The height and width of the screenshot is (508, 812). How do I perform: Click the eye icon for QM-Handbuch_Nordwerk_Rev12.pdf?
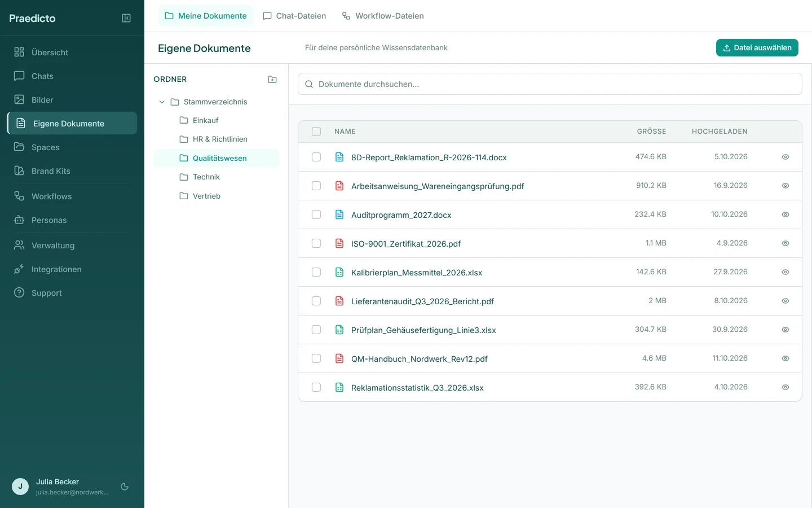click(785, 358)
